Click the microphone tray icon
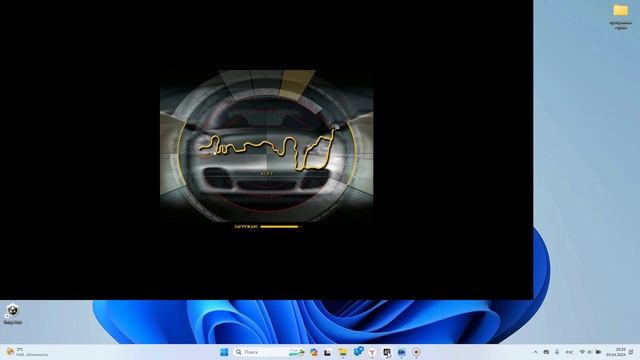The height and width of the screenshot is (360, 640). (557, 352)
